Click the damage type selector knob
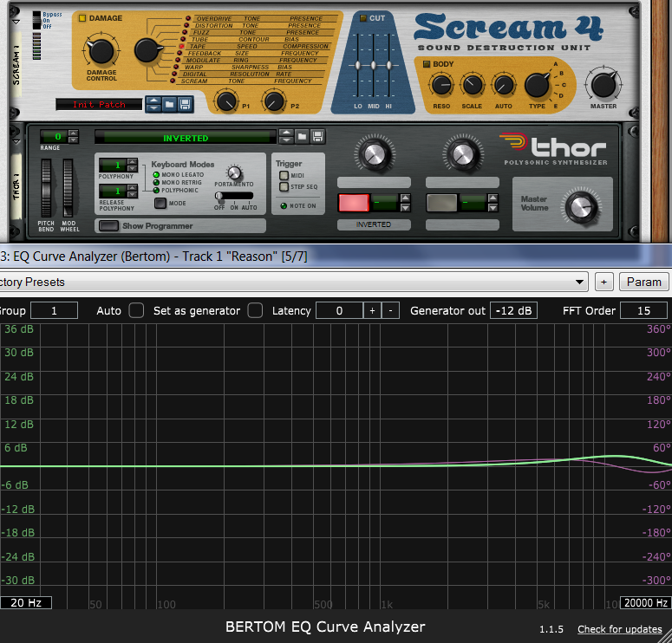Image resolution: width=672 pixels, height=643 pixels. [x=147, y=50]
